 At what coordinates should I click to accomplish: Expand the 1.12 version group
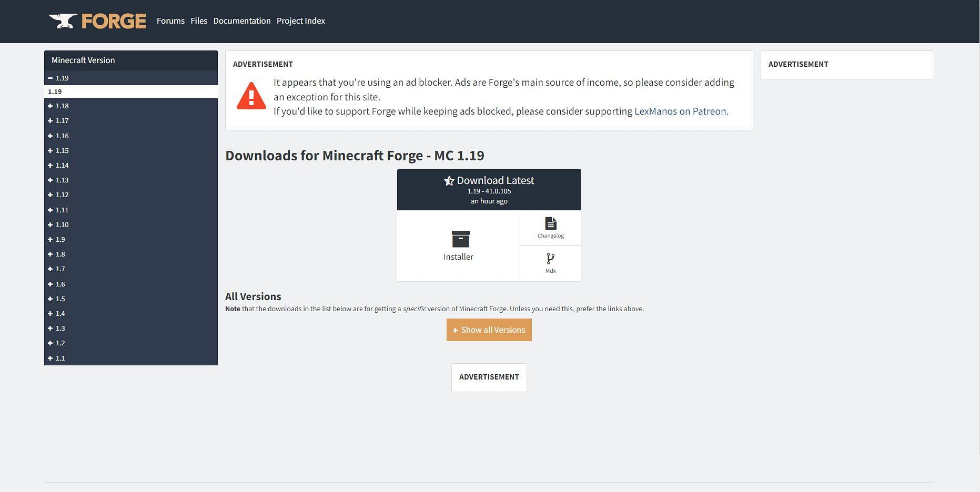131,194
